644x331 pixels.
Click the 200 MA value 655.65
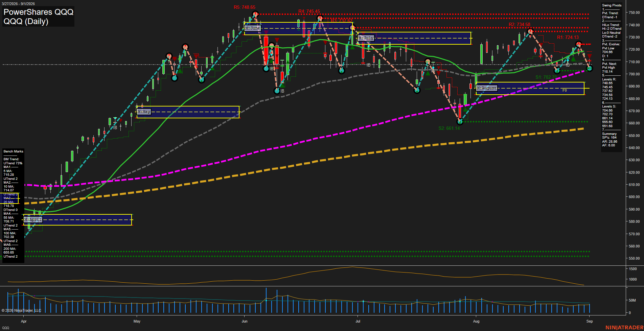pos(8,253)
